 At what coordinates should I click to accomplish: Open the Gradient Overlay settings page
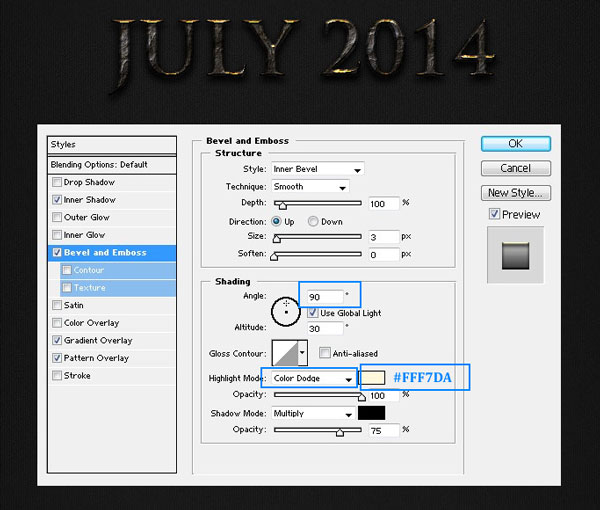coord(98,341)
